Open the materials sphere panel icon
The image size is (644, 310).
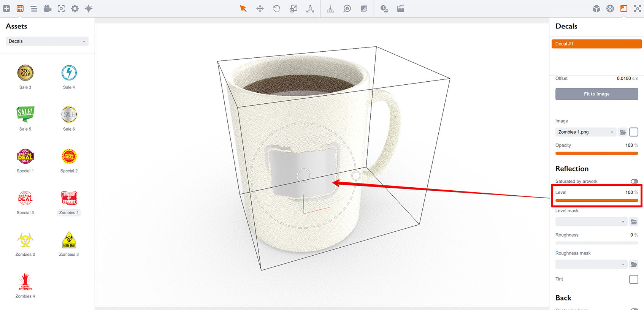(610, 8)
